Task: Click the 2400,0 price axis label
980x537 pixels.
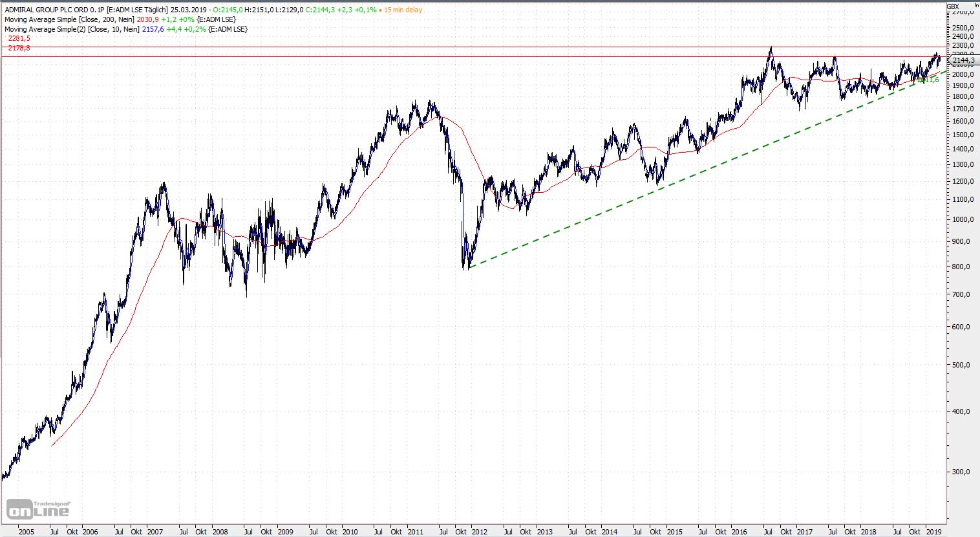Action: coord(963,36)
